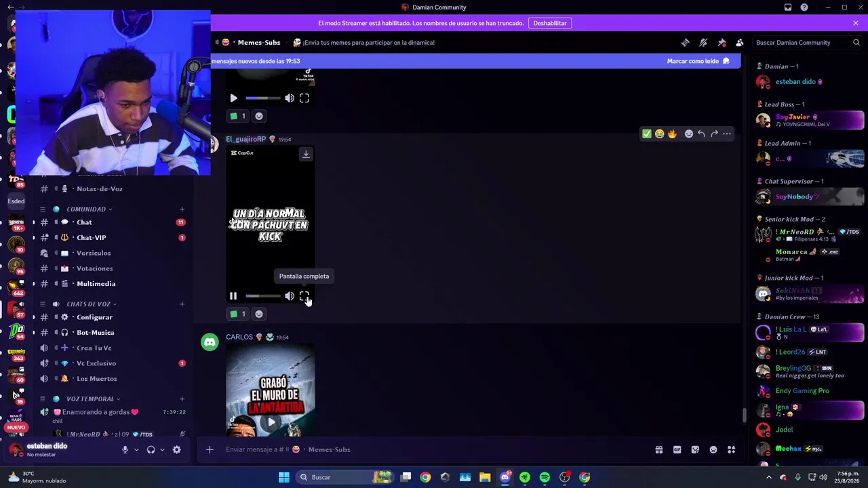Viewport: 868px width, 488px height.
Task: Forward El_guajiroRP's message
Action: 714,134
